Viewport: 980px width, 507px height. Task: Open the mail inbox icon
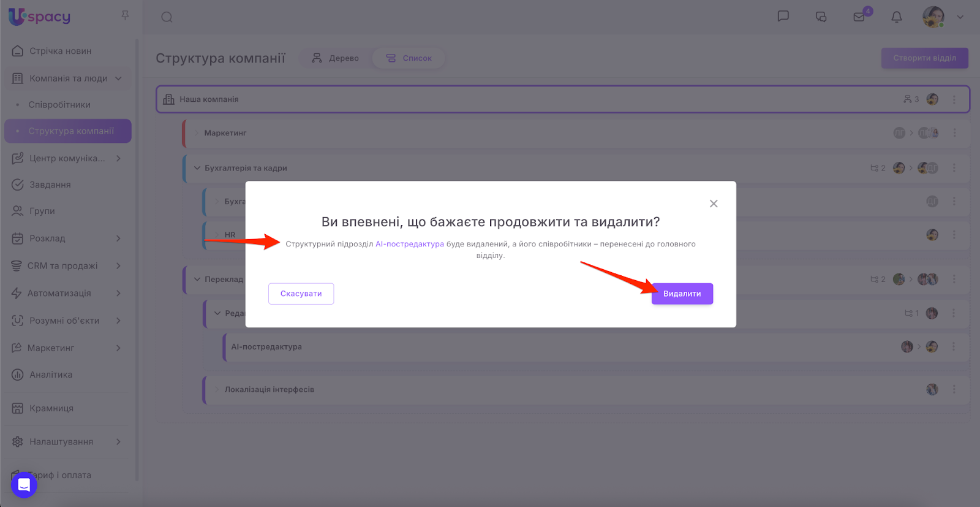(859, 17)
